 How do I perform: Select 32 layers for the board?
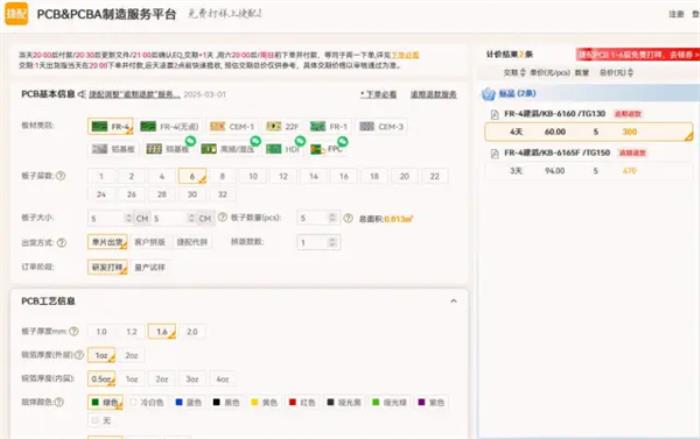(x=222, y=194)
